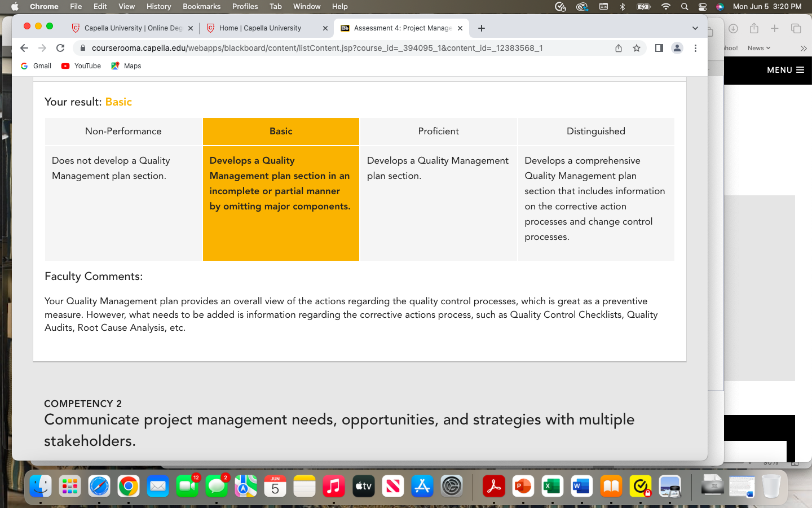The height and width of the screenshot is (508, 812).
Task: Open System Settings from the Dock
Action: 452,486
